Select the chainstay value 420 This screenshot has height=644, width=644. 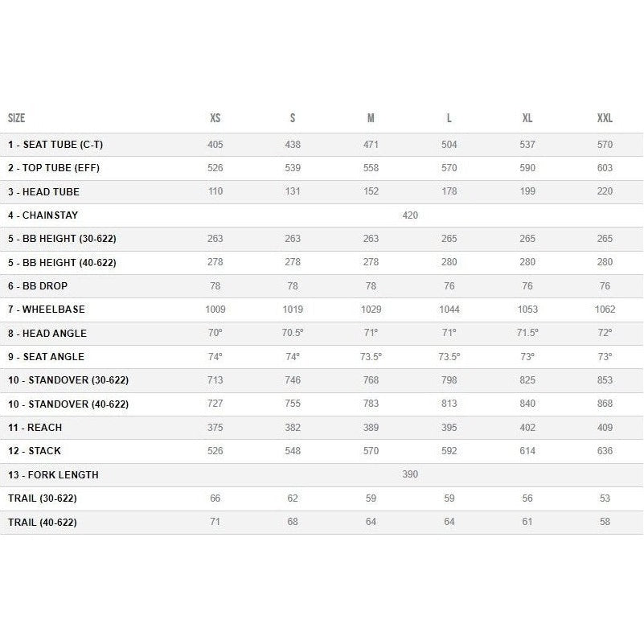click(x=410, y=215)
